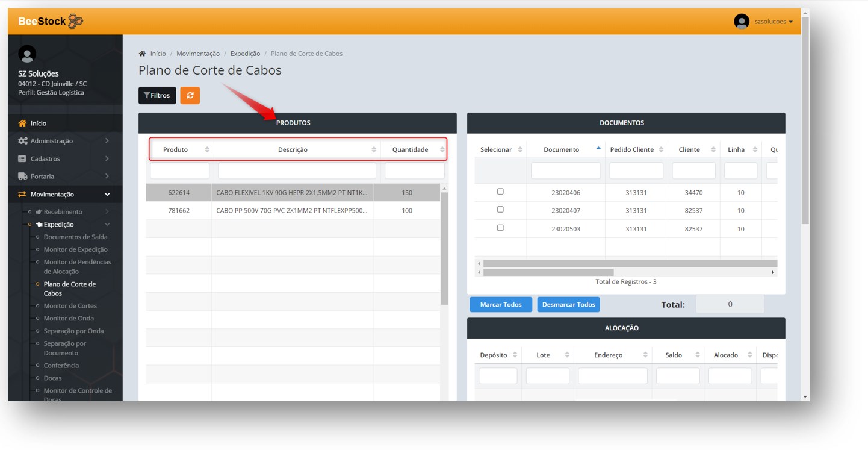This screenshot has height=450, width=868.
Task: Select the checkbox for document 23020407
Action: click(500, 210)
